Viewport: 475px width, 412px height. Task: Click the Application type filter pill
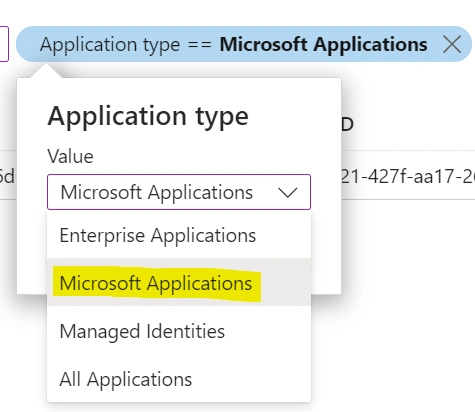(x=244, y=44)
